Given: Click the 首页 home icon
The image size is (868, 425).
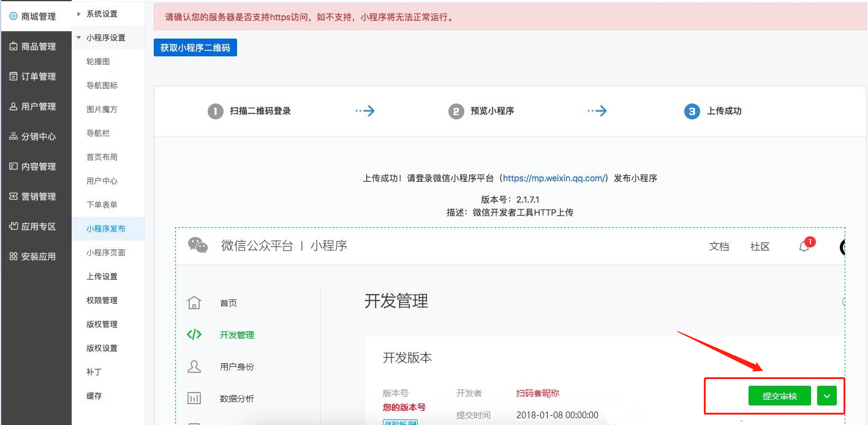Looking at the screenshot, I should [x=194, y=303].
